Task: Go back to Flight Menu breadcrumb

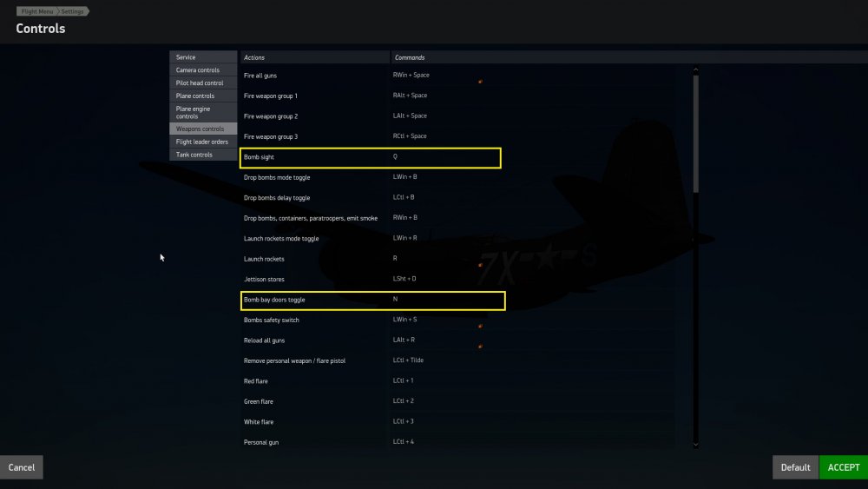Action: tap(37, 11)
